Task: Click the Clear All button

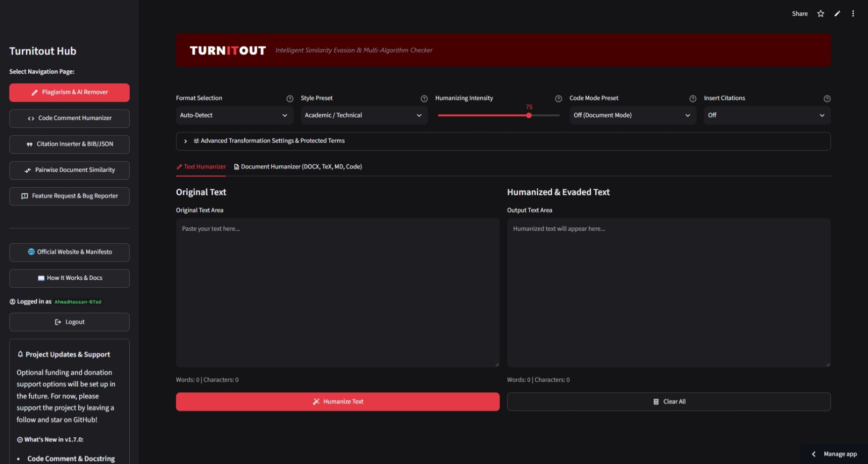Action: 669,402
